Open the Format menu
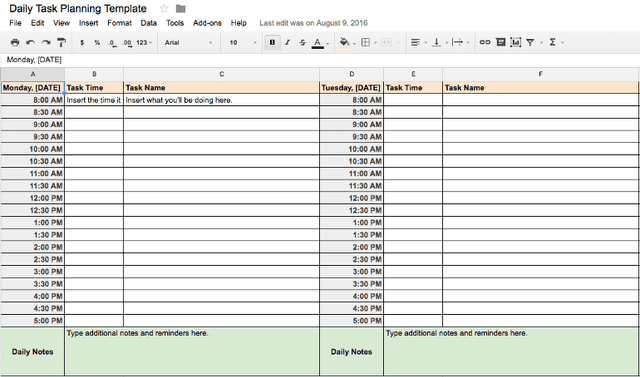 [x=120, y=23]
